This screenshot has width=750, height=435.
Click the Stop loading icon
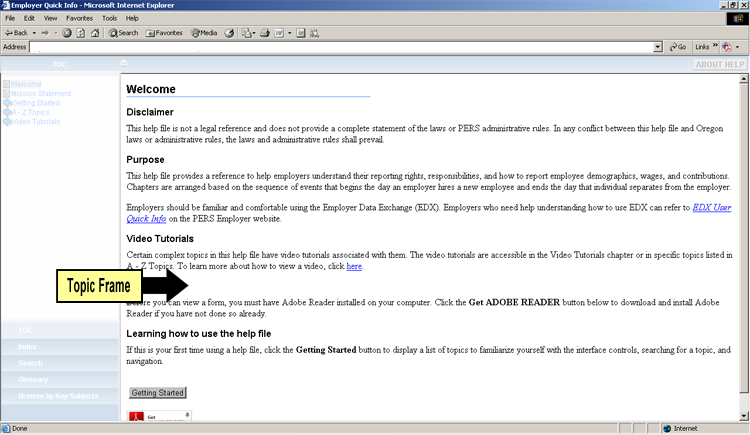pos(67,33)
